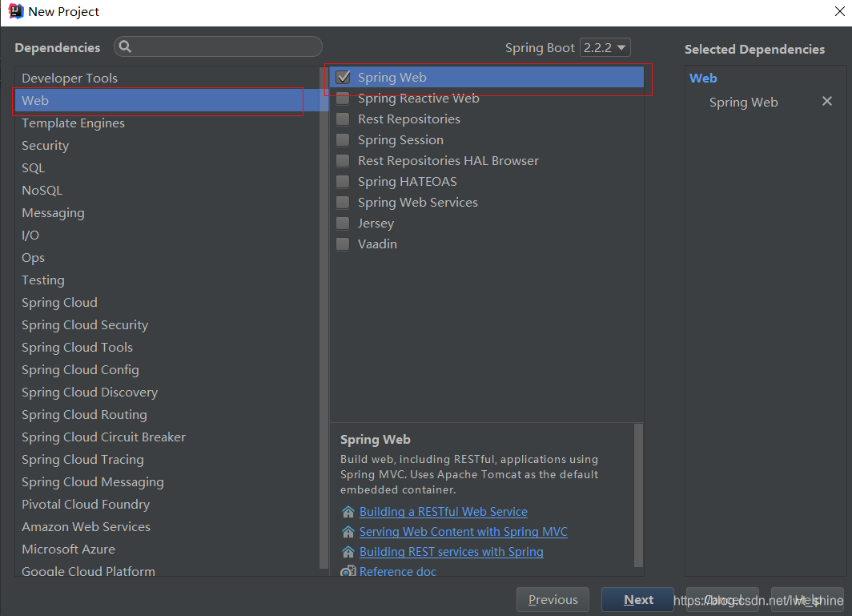Screen dimensions: 852x616
Task: Select Template Engines category
Action: pos(167,123)
